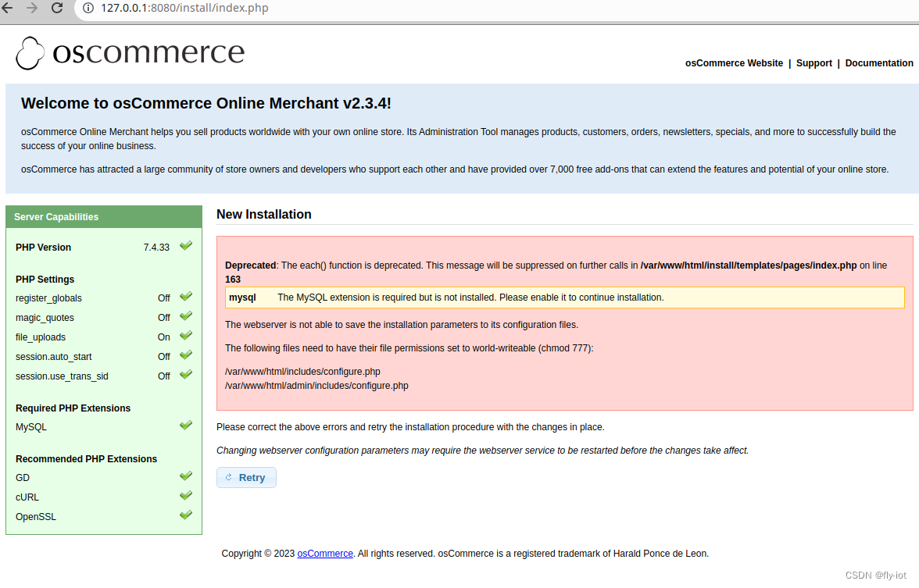
Task: Click the cURL extension label
Action: click(x=27, y=497)
